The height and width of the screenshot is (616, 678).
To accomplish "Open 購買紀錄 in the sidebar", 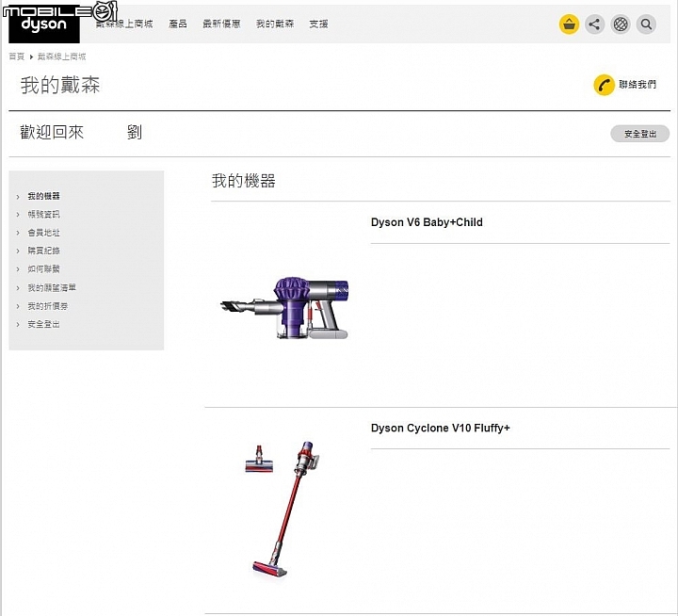I will [x=43, y=251].
